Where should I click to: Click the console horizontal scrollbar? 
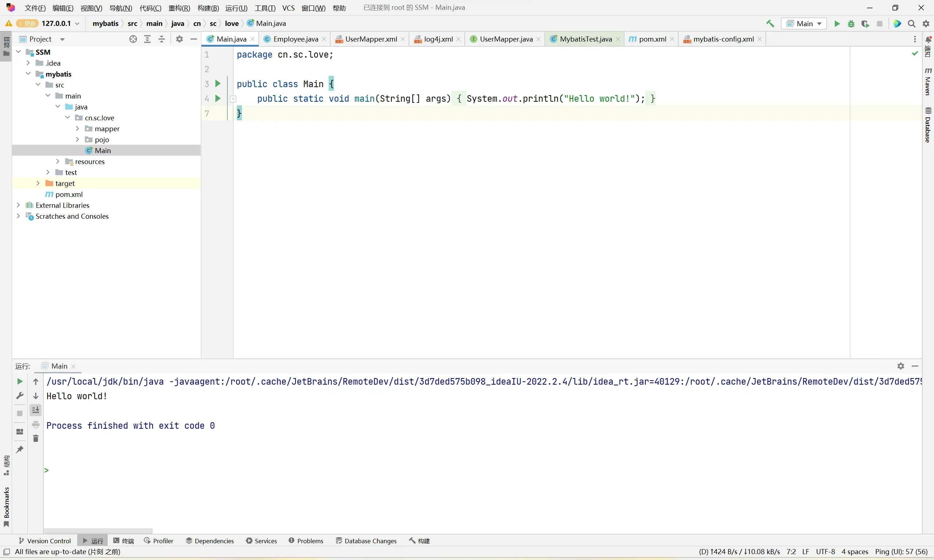98,530
